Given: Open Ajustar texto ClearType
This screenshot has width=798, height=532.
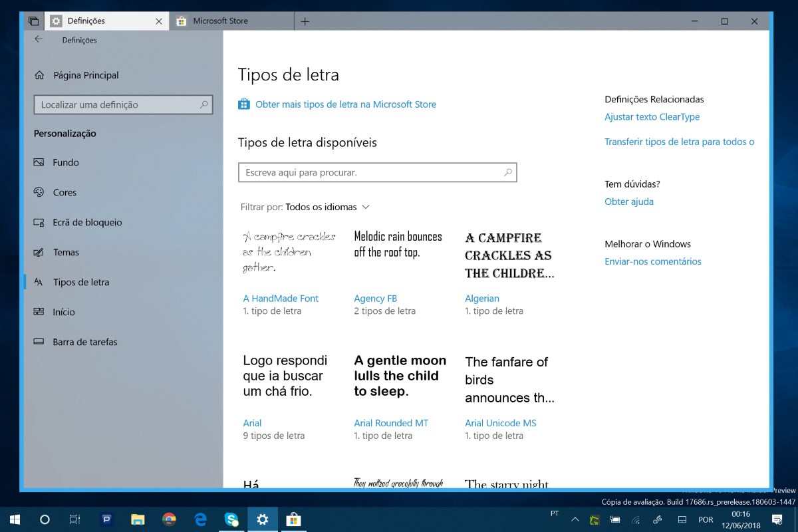Looking at the screenshot, I should (x=652, y=116).
